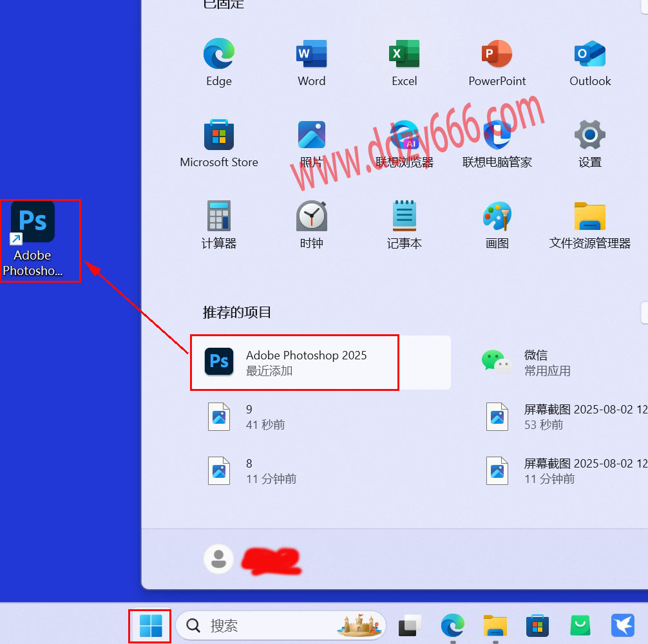Open 文件资源管理器 from pinned apps
This screenshot has height=644, width=648.
point(590,225)
